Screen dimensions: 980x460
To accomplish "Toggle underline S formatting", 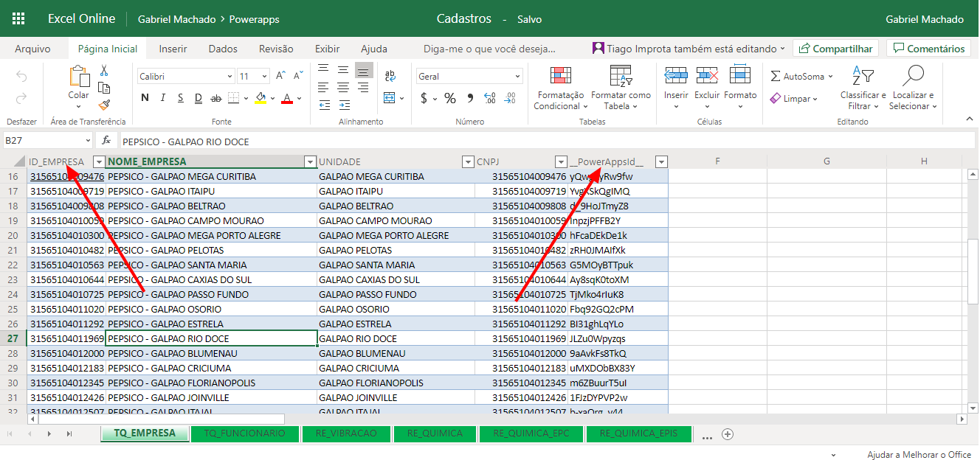I will point(180,98).
